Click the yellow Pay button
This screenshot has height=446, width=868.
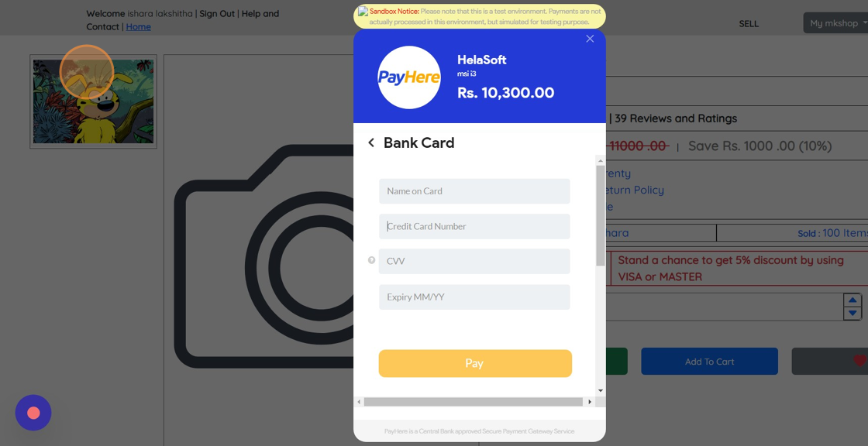[475, 364]
